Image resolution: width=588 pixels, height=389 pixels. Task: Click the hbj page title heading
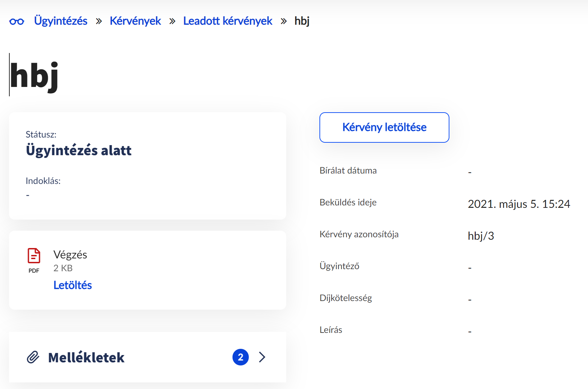click(x=34, y=73)
